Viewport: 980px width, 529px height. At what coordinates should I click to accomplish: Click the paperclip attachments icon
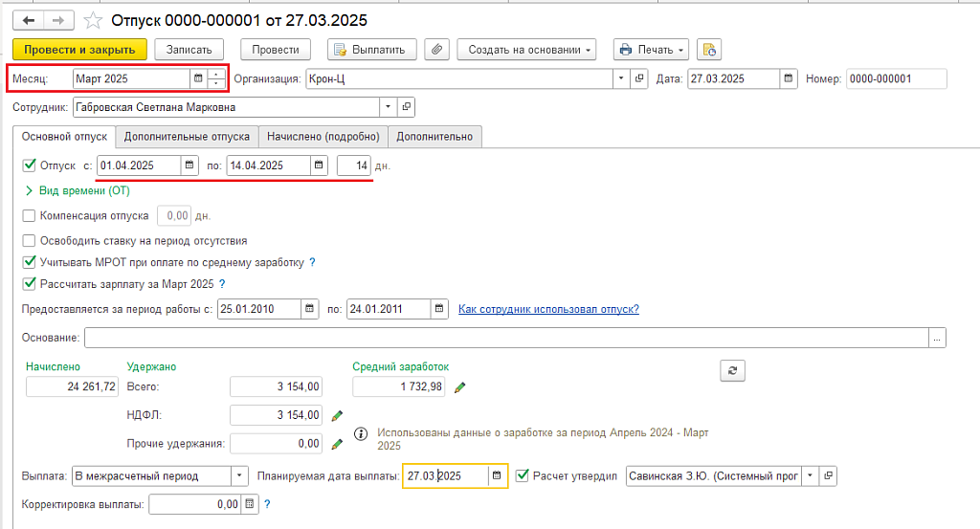point(436,49)
